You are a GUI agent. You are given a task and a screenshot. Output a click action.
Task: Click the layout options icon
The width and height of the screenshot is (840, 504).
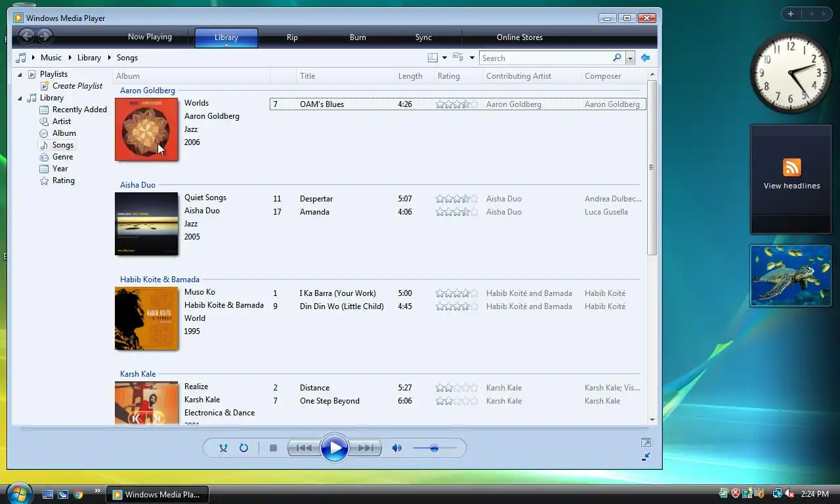coord(432,58)
